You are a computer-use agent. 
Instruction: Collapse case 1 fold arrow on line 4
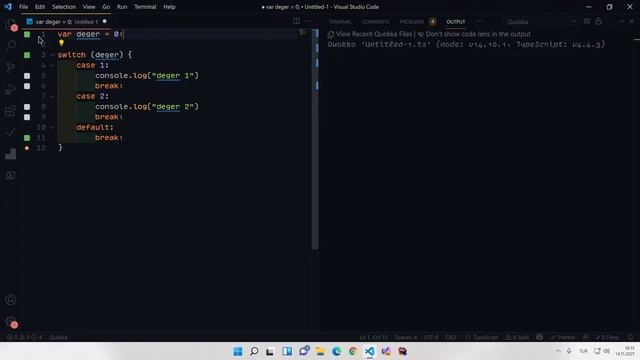point(53,65)
